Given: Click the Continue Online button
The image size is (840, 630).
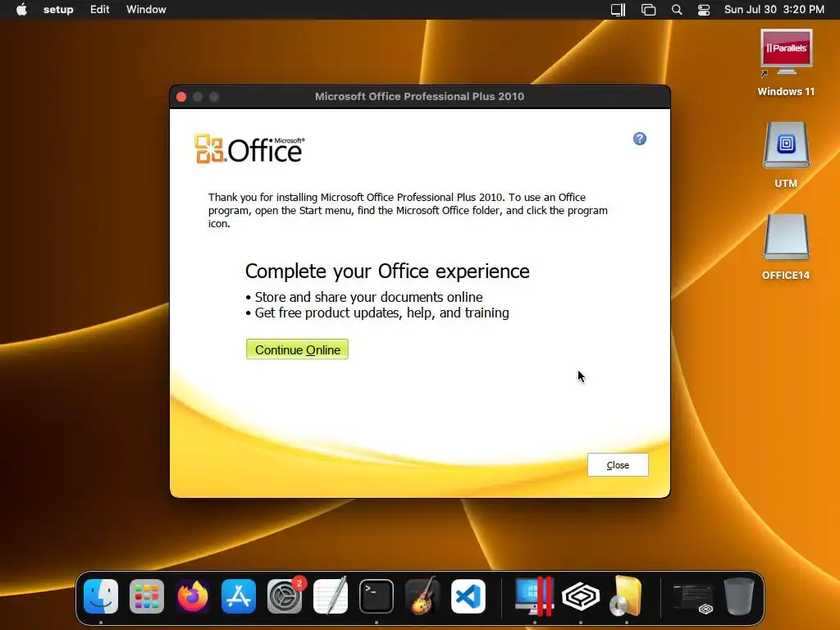Looking at the screenshot, I should (x=297, y=349).
